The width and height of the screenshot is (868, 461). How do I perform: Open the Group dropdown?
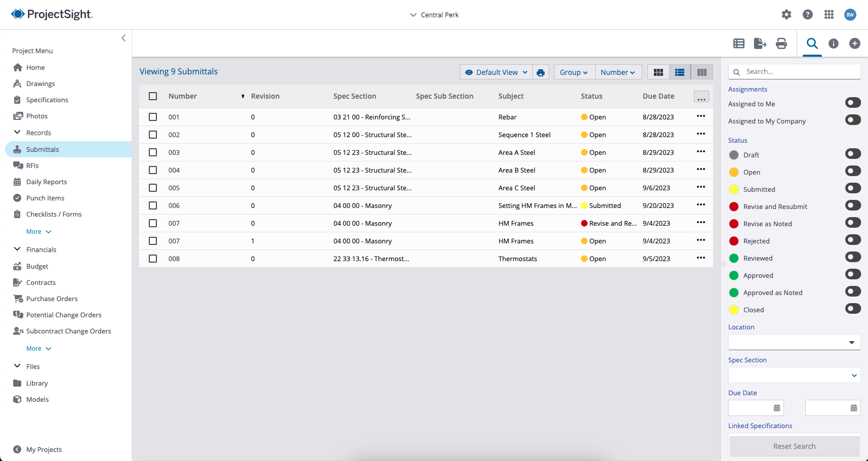pos(574,72)
